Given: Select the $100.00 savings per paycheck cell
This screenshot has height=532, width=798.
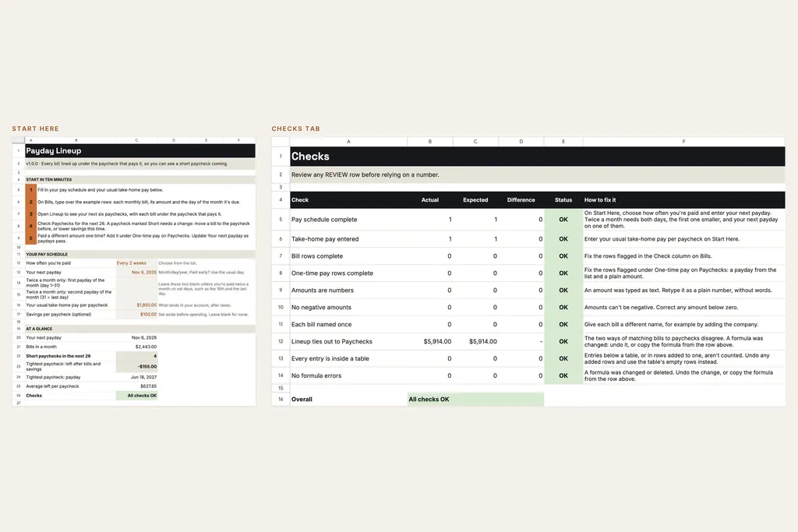Looking at the screenshot, I should coord(136,315).
